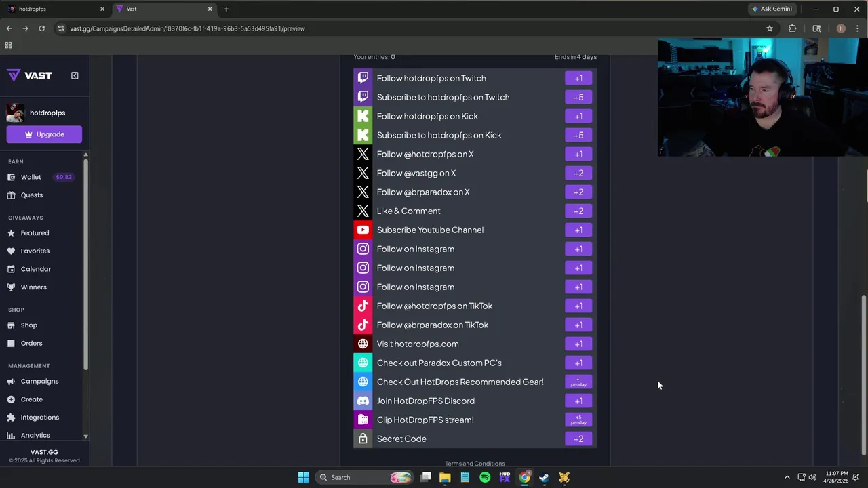Open the Shop page

tap(22, 325)
